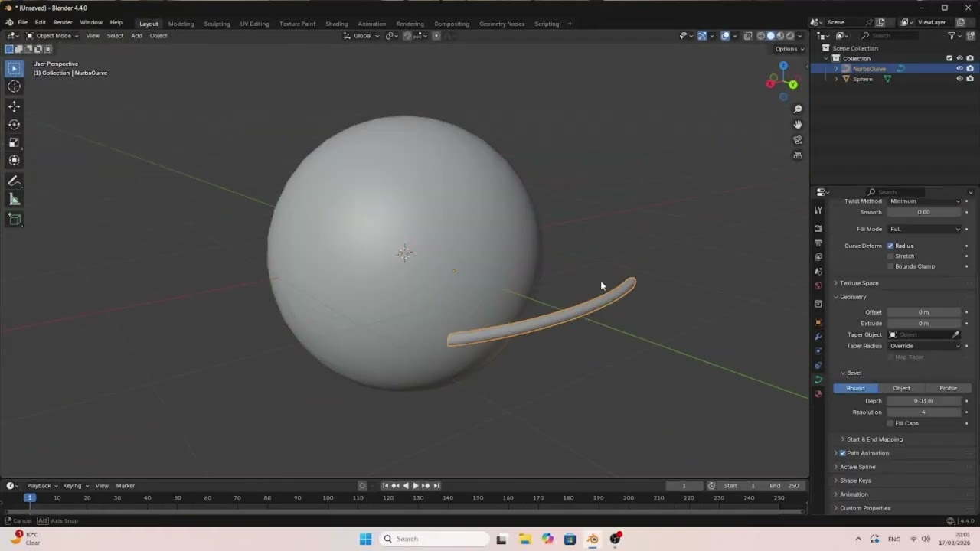
Task: Expand the Texture Space panel
Action: click(859, 283)
